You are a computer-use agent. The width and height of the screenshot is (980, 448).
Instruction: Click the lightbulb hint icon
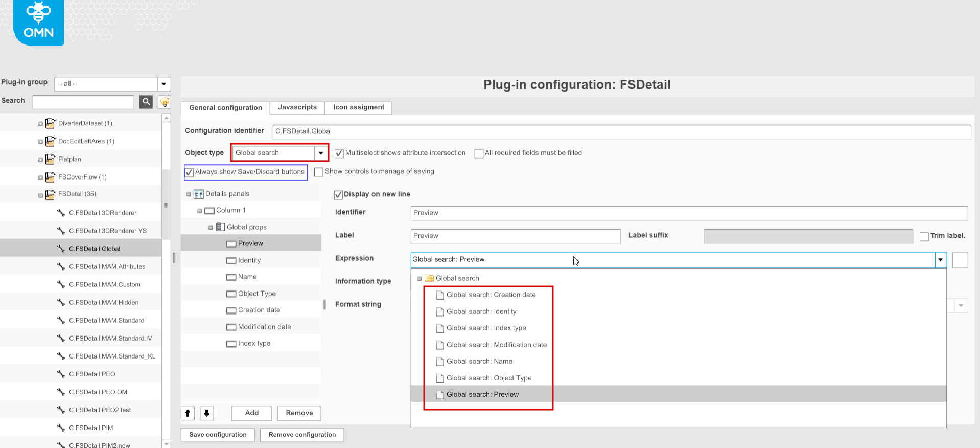tap(165, 102)
